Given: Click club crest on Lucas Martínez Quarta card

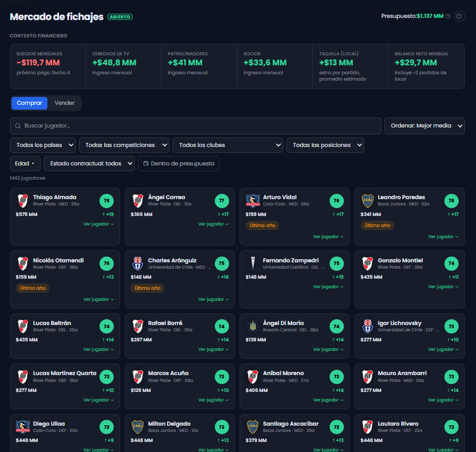Looking at the screenshot, I should pyautogui.click(x=23, y=377).
